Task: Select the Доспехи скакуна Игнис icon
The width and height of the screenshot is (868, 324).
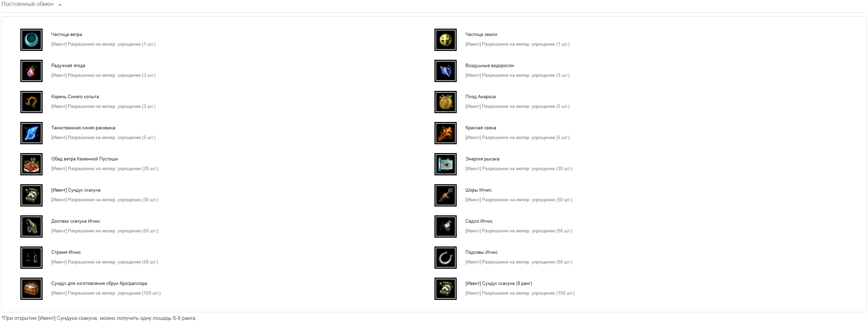Action: click(31, 226)
